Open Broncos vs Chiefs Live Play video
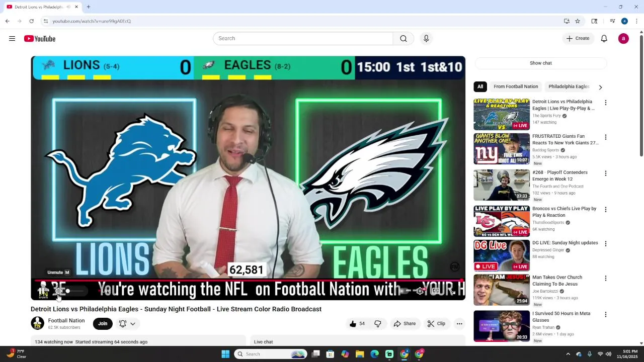 [x=564, y=212]
